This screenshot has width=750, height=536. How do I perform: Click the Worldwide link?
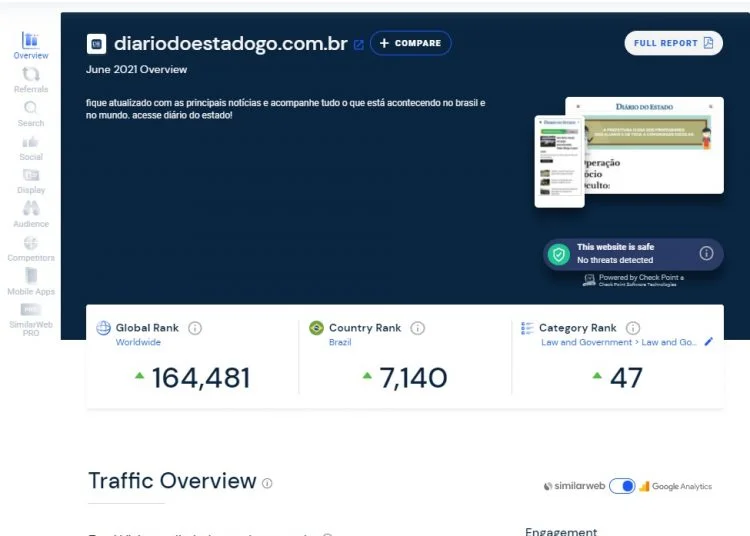[x=138, y=342]
